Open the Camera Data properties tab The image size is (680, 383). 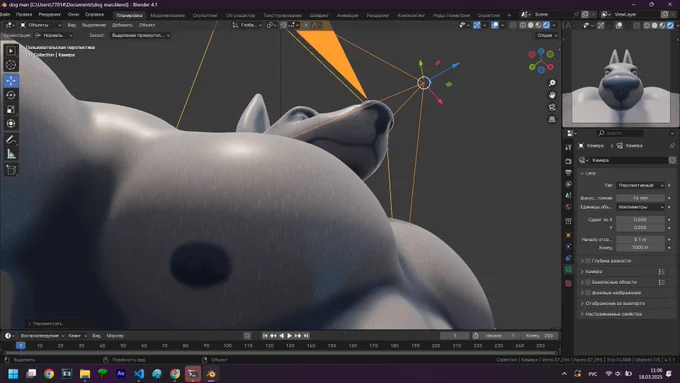[568, 269]
